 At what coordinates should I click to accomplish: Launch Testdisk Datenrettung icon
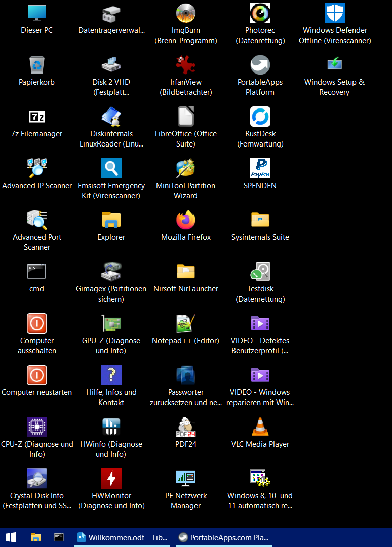pos(260,271)
